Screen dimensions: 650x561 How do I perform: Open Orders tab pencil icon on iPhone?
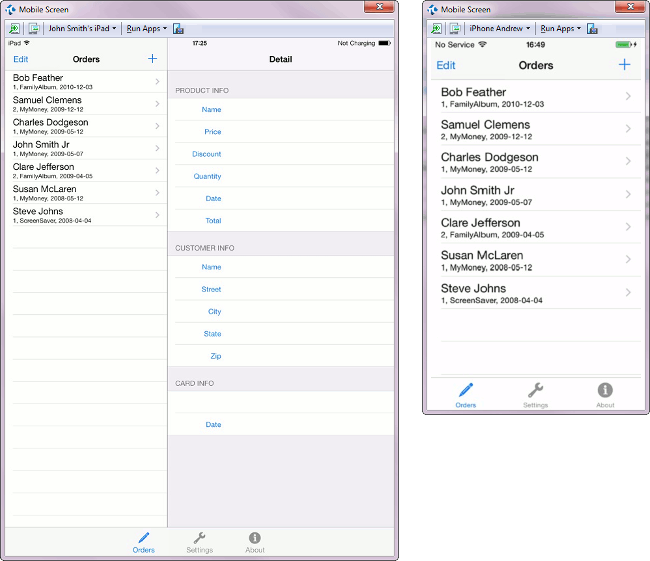(x=466, y=396)
